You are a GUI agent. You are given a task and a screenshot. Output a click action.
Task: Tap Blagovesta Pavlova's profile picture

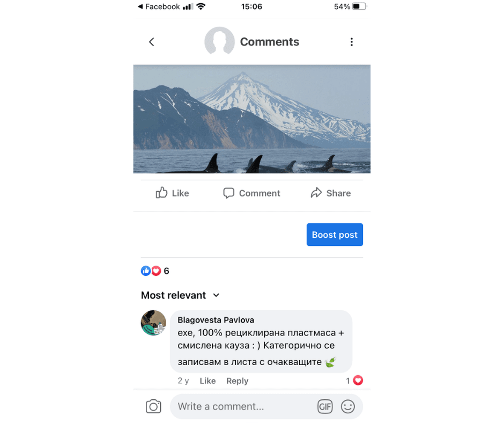click(153, 323)
